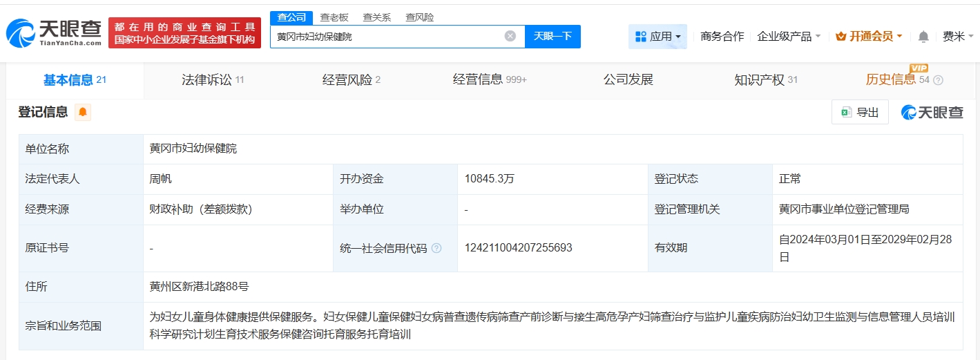Click the red promotional banner in header
Viewport: 980px width, 360px height.
tap(184, 32)
